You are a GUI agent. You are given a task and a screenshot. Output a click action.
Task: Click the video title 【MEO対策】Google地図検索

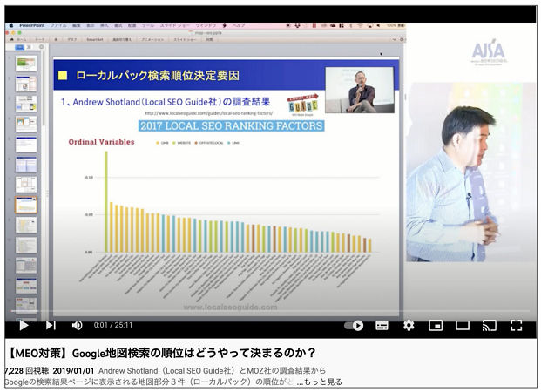coord(161,353)
